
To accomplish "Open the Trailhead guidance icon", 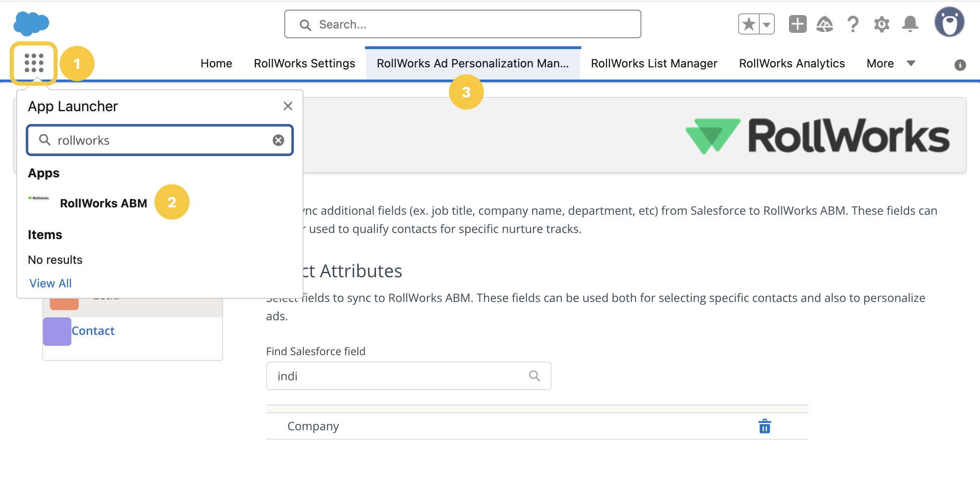I will coord(825,24).
